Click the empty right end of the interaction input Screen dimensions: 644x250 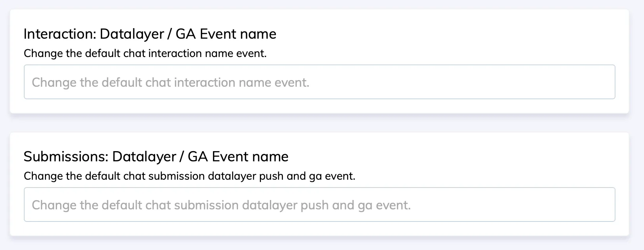tap(547, 82)
